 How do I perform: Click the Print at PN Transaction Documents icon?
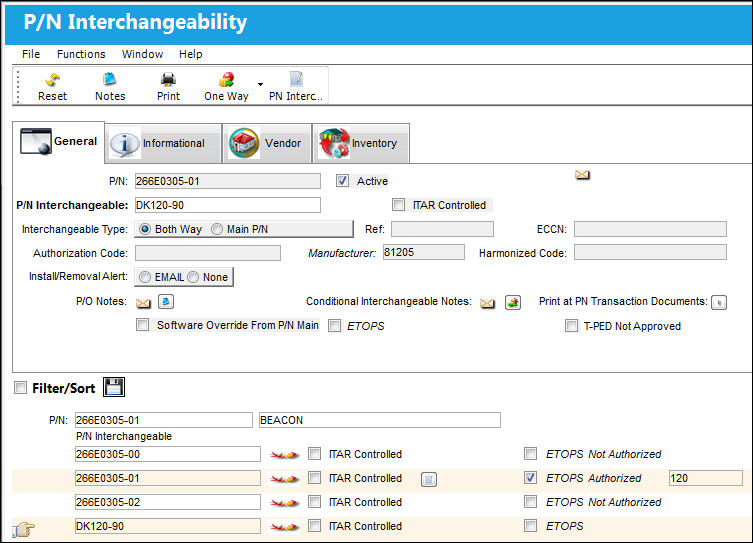719,302
